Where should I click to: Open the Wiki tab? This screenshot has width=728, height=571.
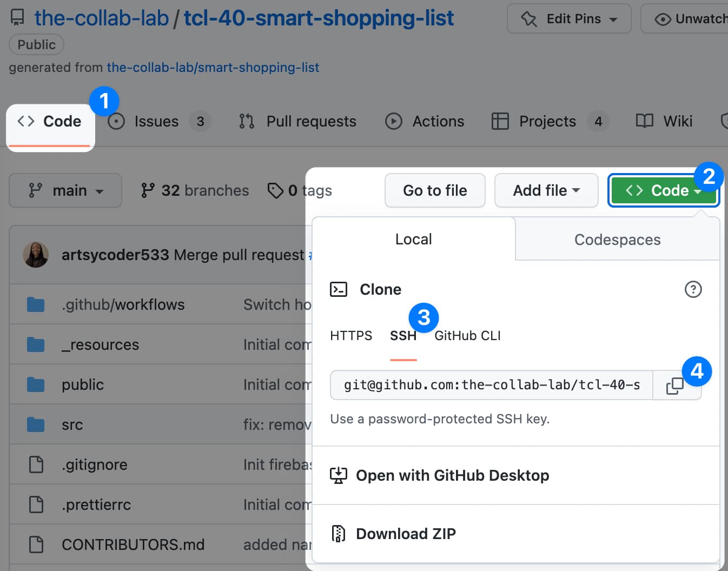[x=664, y=122]
